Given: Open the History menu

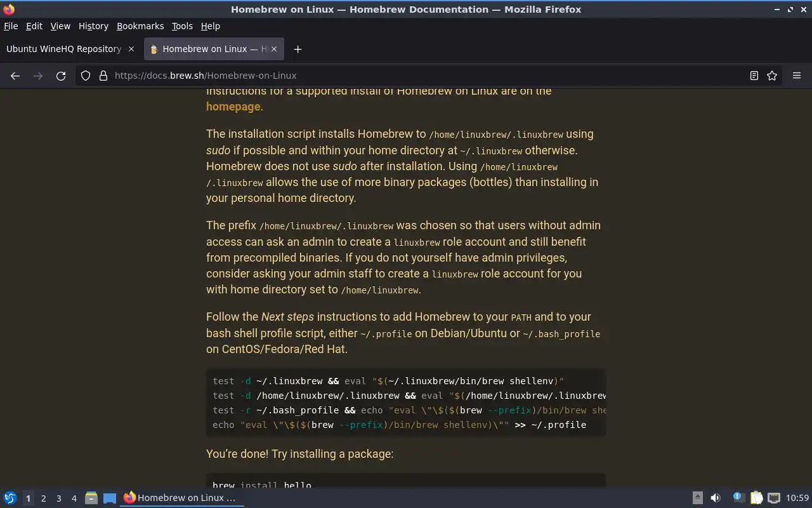Looking at the screenshot, I should [93, 26].
